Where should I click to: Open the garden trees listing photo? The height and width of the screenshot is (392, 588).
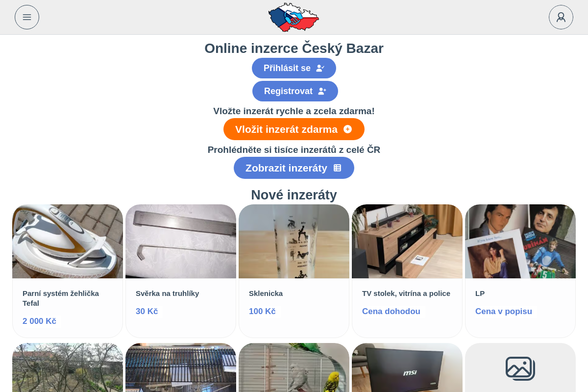(68, 367)
